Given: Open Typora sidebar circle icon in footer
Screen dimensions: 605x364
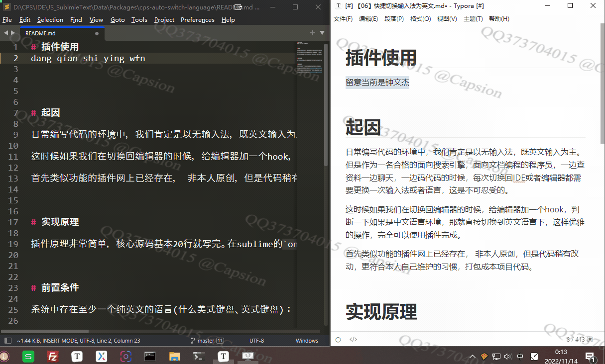Looking at the screenshot, I should pos(338,340).
